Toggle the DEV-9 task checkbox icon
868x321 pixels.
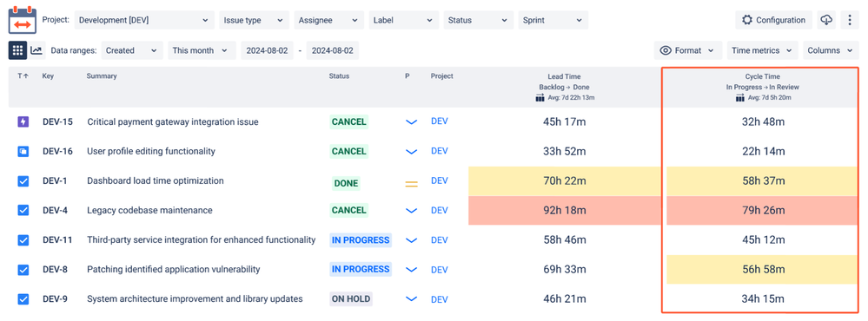point(23,299)
